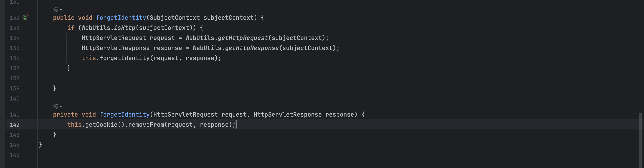
Task: Click line number 144 in the gutter
Action: 14,145
